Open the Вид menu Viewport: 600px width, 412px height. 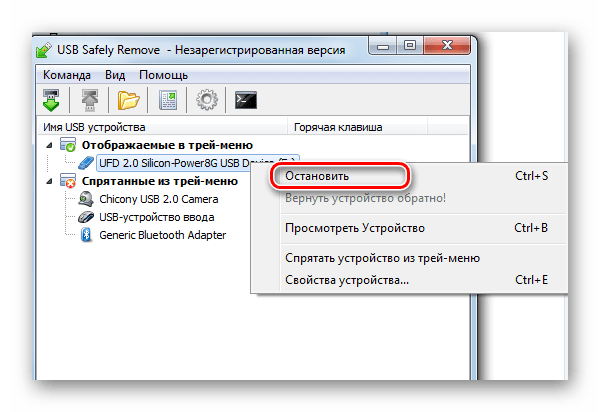(115, 75)
